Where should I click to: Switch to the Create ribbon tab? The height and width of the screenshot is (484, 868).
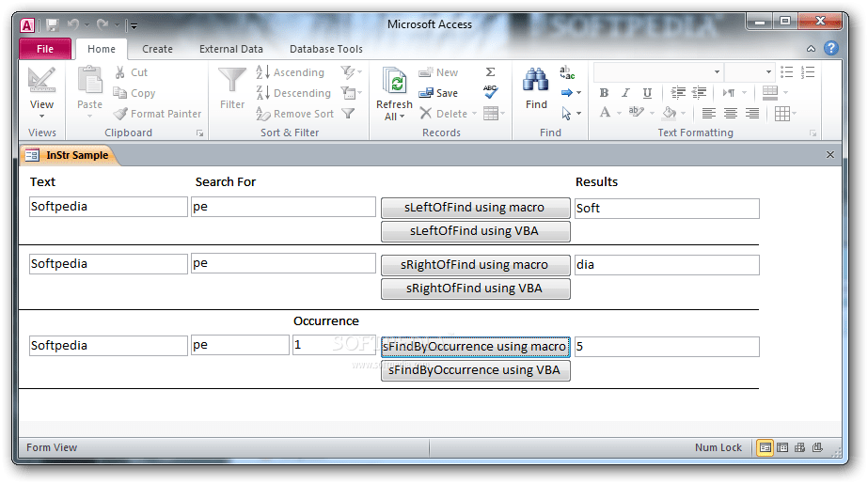[x=157, y=49]
